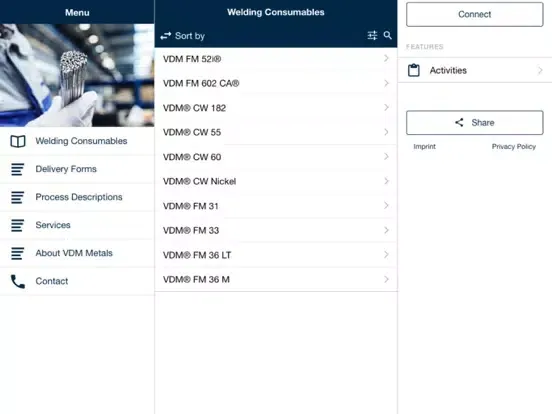Tap the phone icon beside Contact
552x414 pixels.
pyautogui.click(x=18, y=282)
